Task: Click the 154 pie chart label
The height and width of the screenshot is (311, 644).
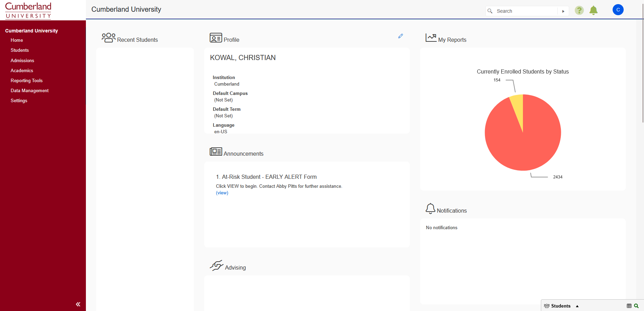Action: (497, 80)
